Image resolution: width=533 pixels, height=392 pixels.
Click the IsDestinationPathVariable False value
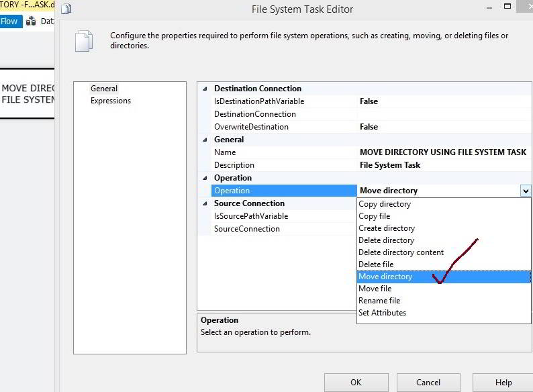[369, 101]
